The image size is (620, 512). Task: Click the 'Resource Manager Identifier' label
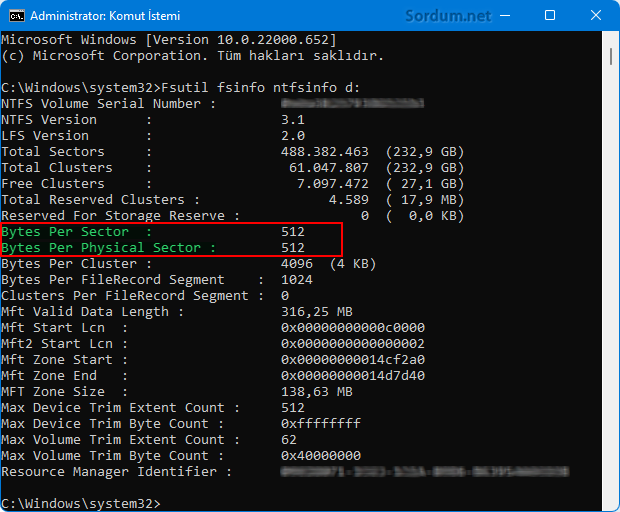(x=109, y=472)
